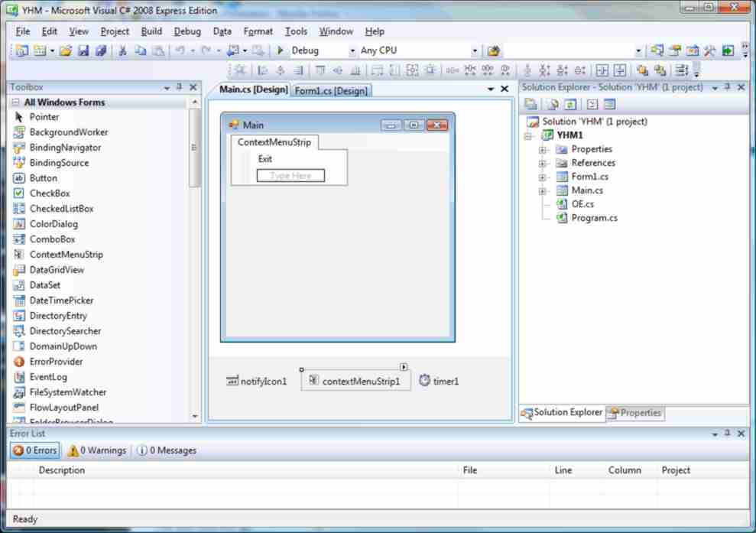
Task: Save the current file with the floppy icon
Action: click(83, 50)
